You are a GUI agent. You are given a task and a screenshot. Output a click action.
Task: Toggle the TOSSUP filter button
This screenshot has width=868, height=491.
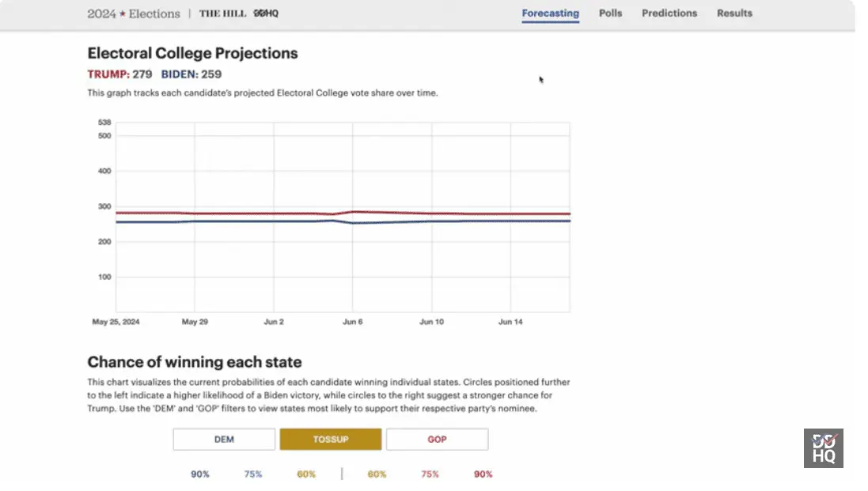click(331, 440)
